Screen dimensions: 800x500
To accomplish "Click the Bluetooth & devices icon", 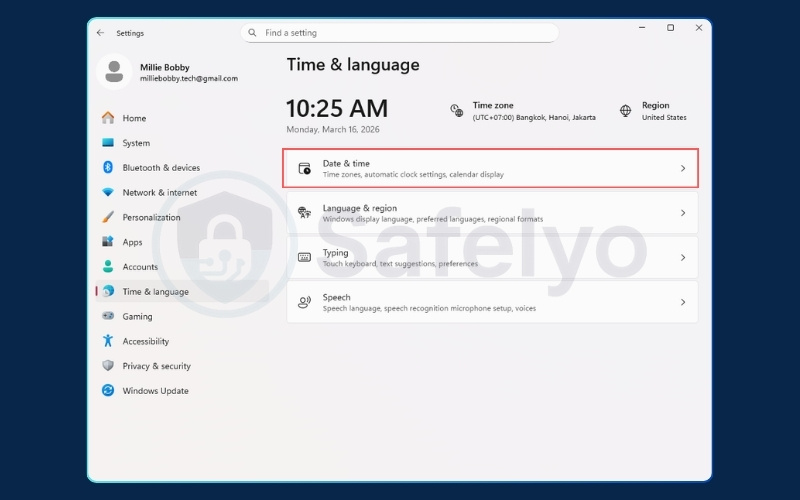I will (x=108, y=167).
